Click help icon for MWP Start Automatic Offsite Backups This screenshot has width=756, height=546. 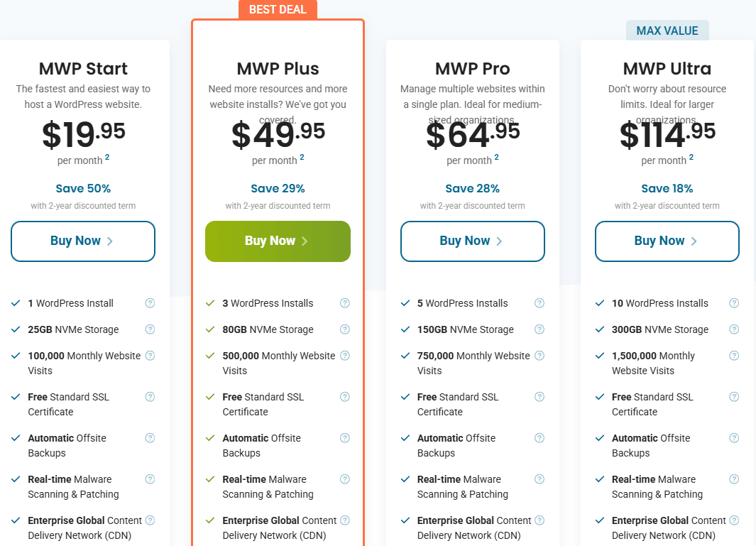tap(150, 438)
